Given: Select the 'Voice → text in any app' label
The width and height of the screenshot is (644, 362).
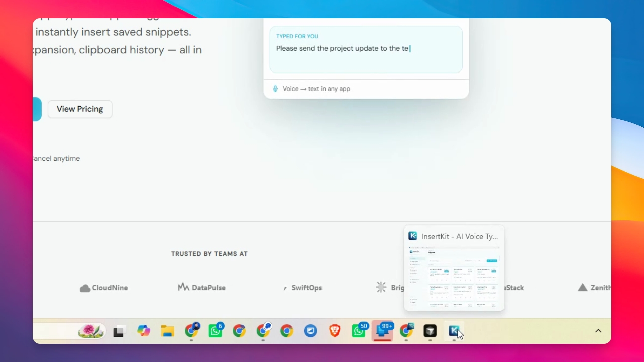Looking at the screenshot, I should (x=316, y=89).
